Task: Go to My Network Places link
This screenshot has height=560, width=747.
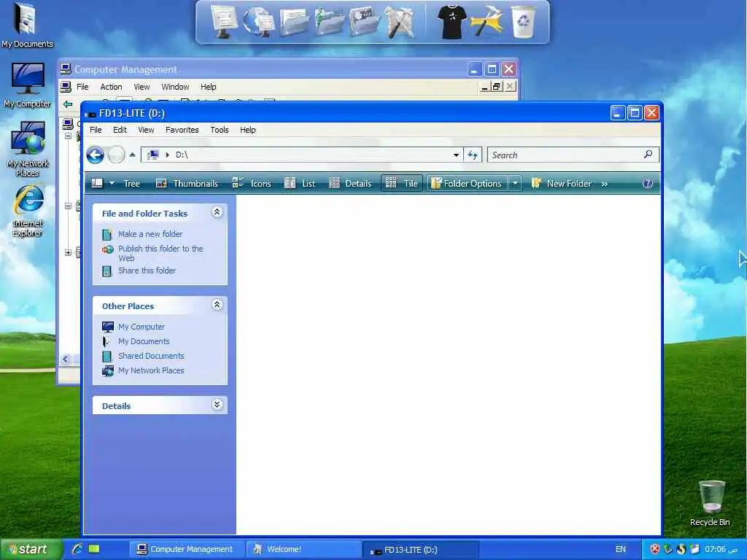Action: click(x=151, y=370)
